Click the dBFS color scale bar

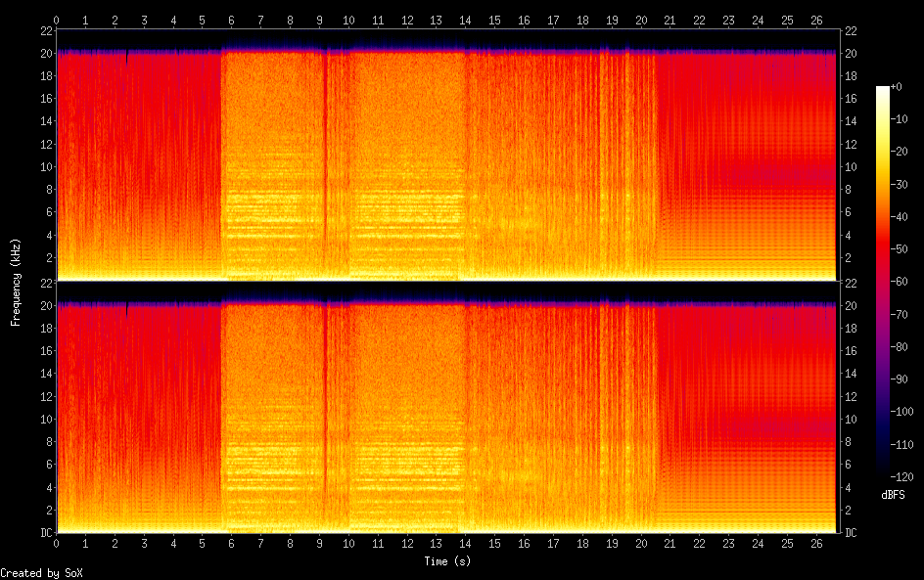(883, 285)
